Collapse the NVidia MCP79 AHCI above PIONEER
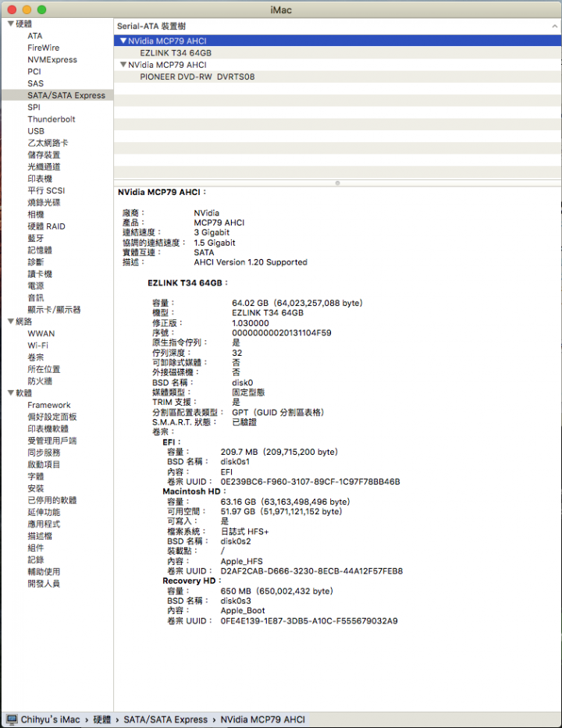Screen dimensions: 562x728 point(123,65)
